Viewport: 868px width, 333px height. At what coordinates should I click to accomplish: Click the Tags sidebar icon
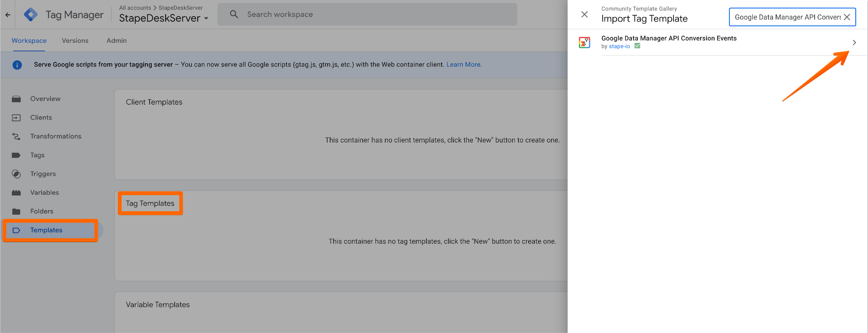point(16,155)
